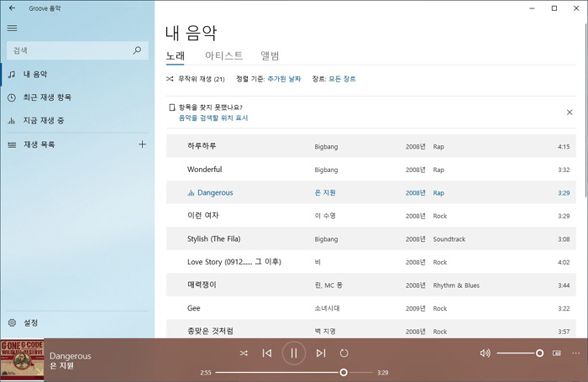Select the song 이런 여자

tap(371, 216)
